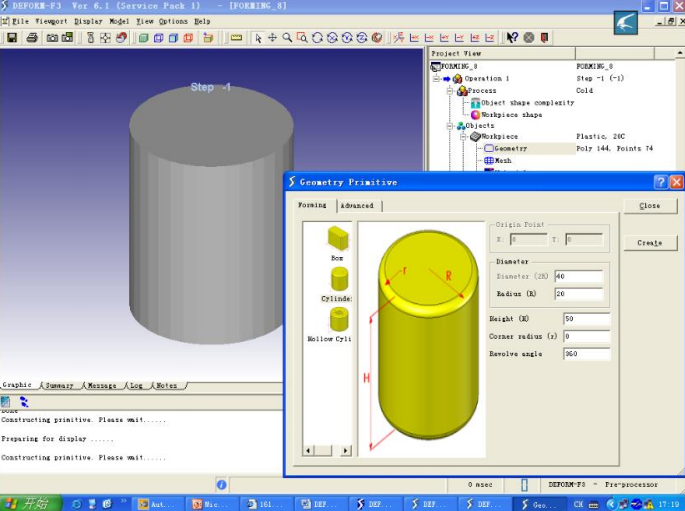Screen dimensions: 685x511
Task: Click the free Rotate view icon
Action: point(317,38)
